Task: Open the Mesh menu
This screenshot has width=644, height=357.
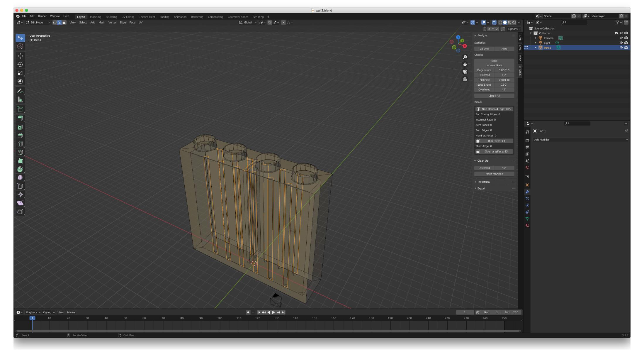Action: (102, 23)
